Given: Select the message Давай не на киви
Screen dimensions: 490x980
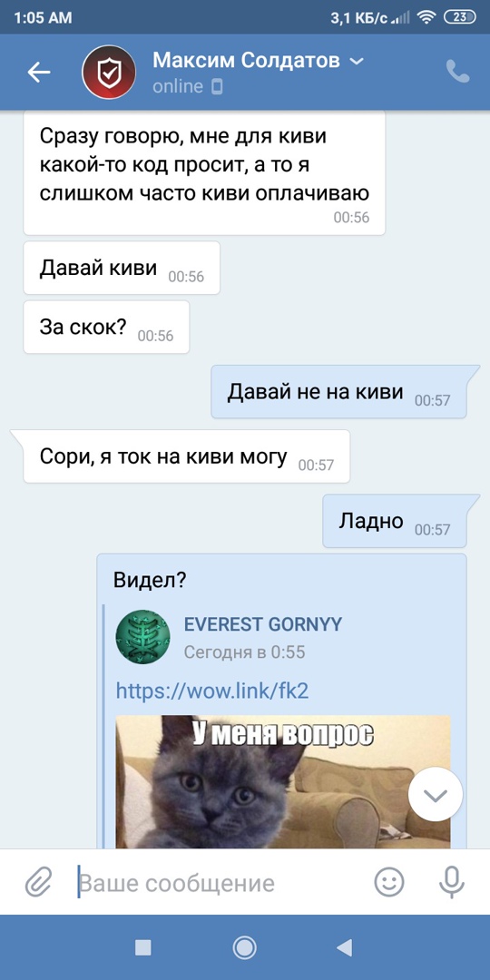Looking at the screenshot, I should (x=338, y=392).
